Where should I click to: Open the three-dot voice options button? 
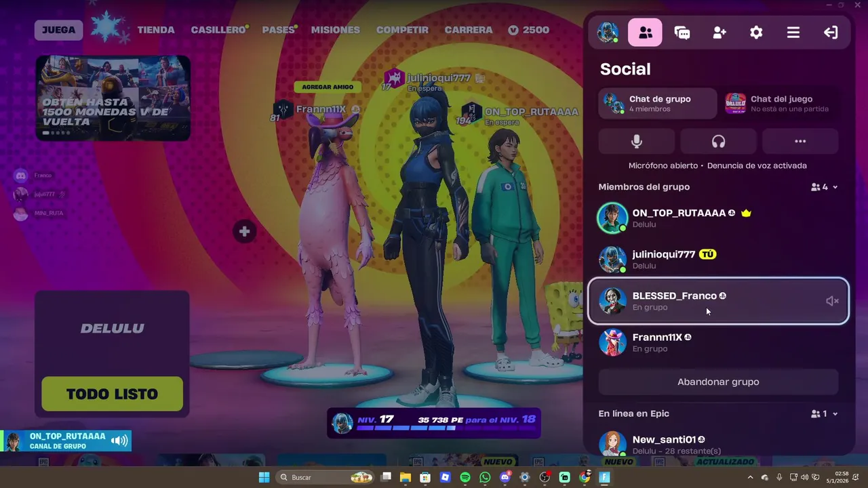[x=800, y=142]
